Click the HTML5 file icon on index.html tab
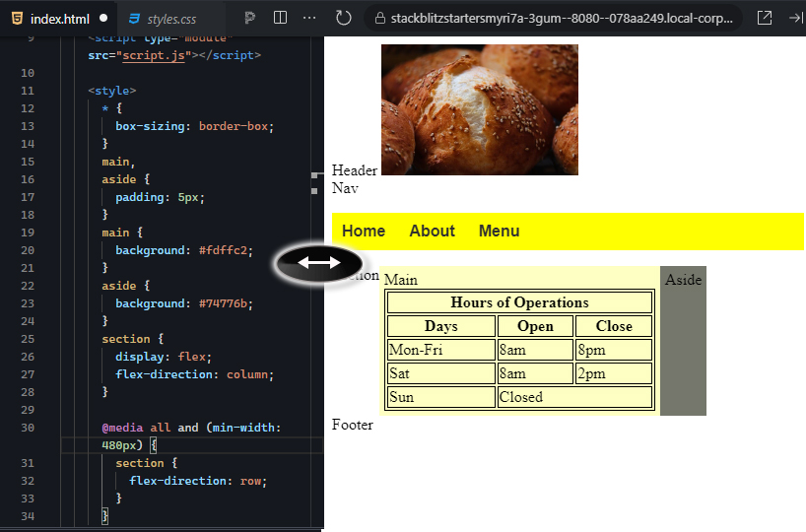This screenshot has height=532, width=806. (17, 19)
